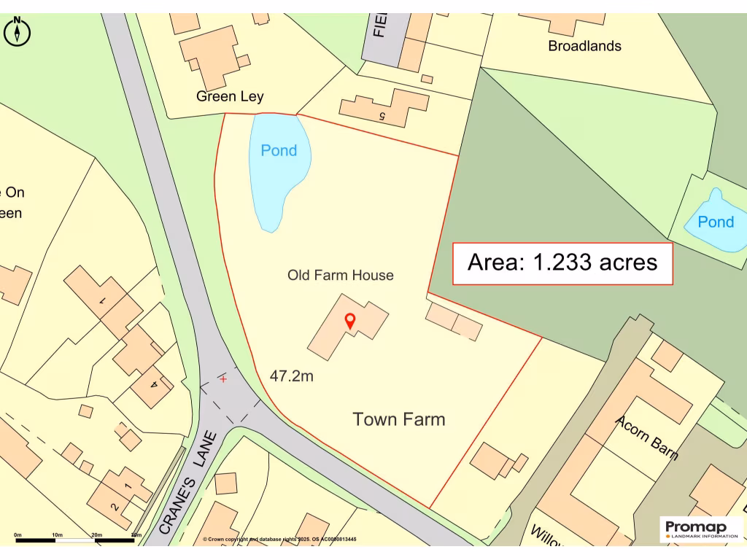Click the building numbered 2

[114, 506]
